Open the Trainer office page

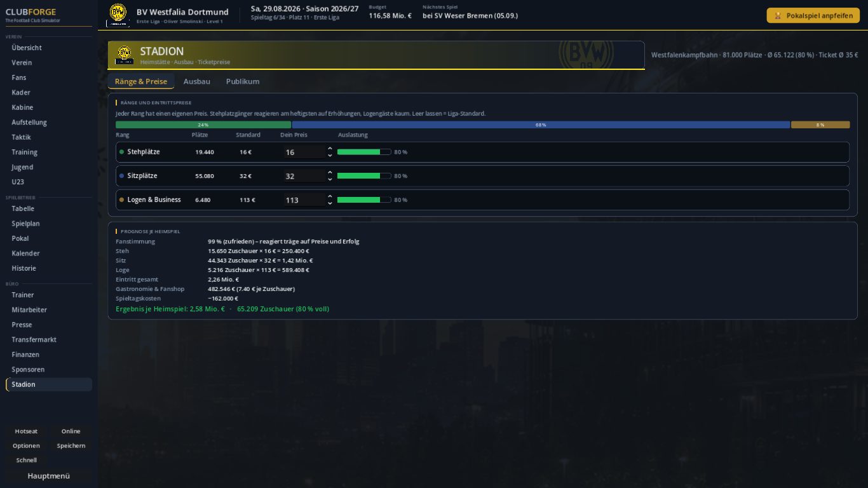click(x=49, y=295)
